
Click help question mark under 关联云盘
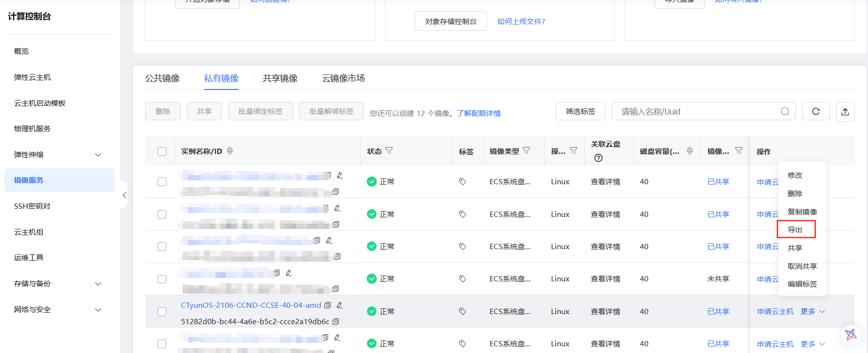pos(598,158)
